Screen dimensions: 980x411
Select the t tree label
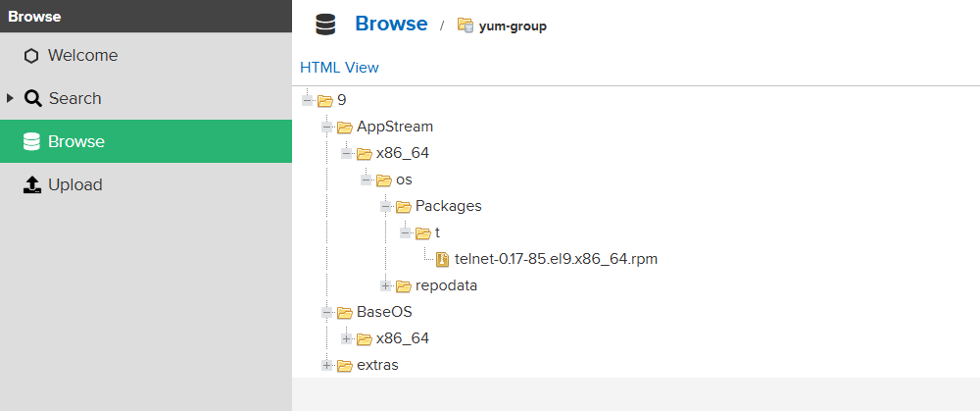point(437,232)
